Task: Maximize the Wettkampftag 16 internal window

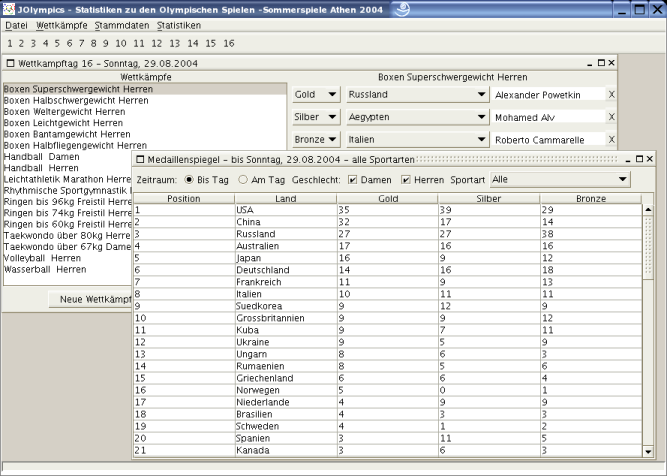Action: click(601, 63)
